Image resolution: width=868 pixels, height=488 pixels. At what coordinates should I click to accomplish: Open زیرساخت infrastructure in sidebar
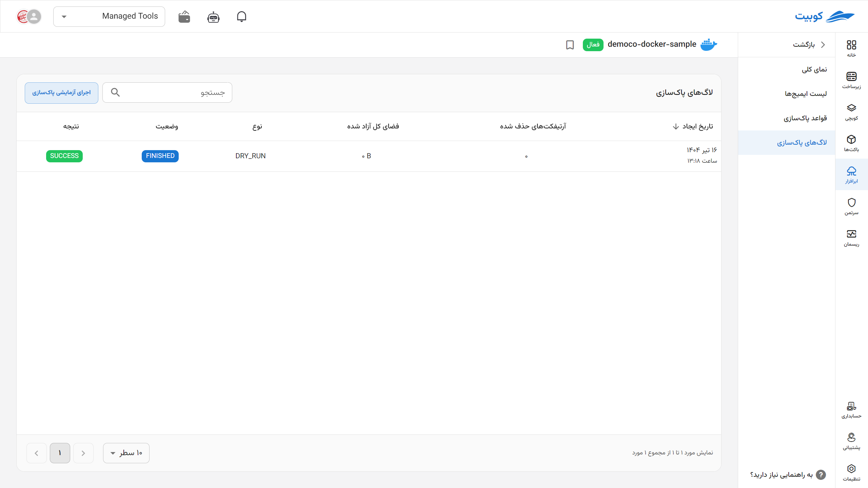[x=851, y=80]
